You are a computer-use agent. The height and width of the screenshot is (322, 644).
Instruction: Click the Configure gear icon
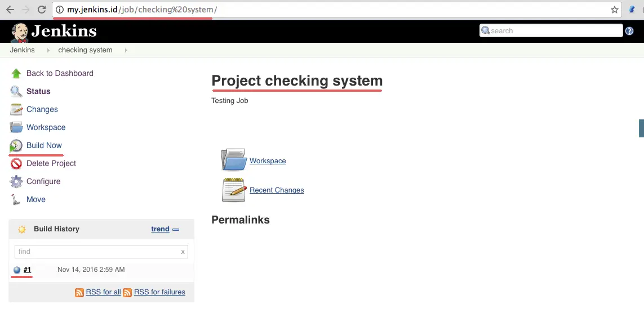pyautogui.click(x=16, y=181)
